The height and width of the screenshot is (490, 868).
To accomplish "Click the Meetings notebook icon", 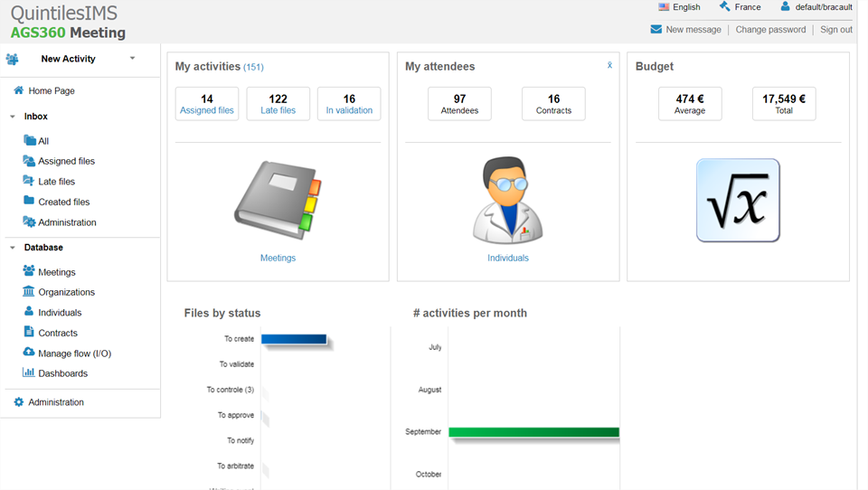I will [278, 200].
